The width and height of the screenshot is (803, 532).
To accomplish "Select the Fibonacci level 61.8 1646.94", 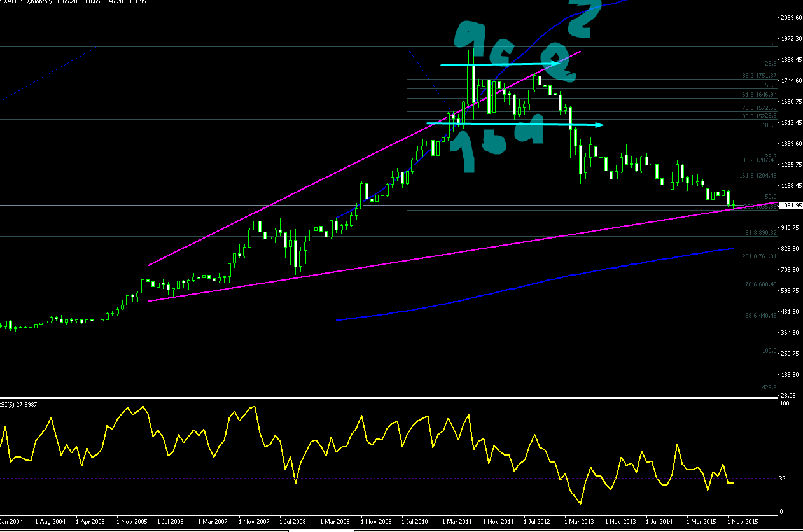I will tap(760, 94).
